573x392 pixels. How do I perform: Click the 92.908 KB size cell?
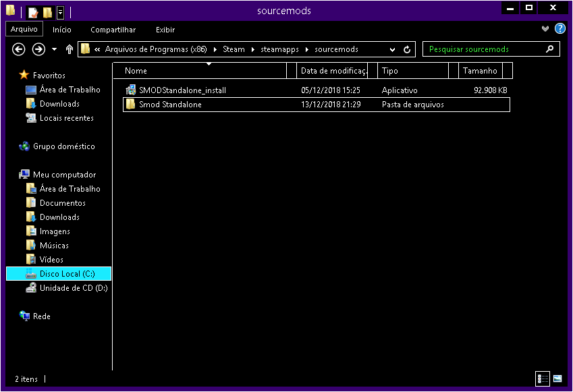point(491,90)
